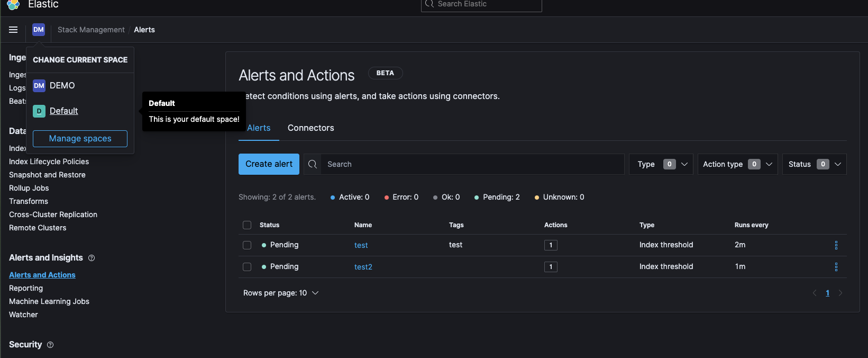
Task: Open the alert named test
Action: 361,245
